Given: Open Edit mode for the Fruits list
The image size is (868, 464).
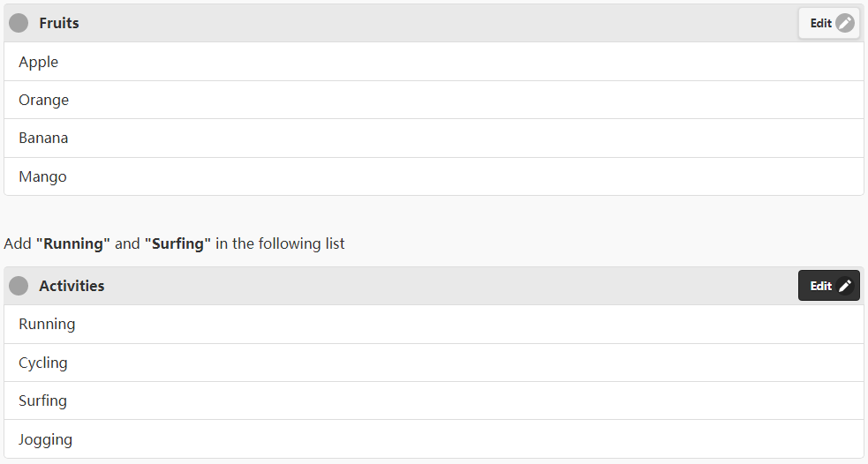Looking at the screenshot, I should 828,23.
